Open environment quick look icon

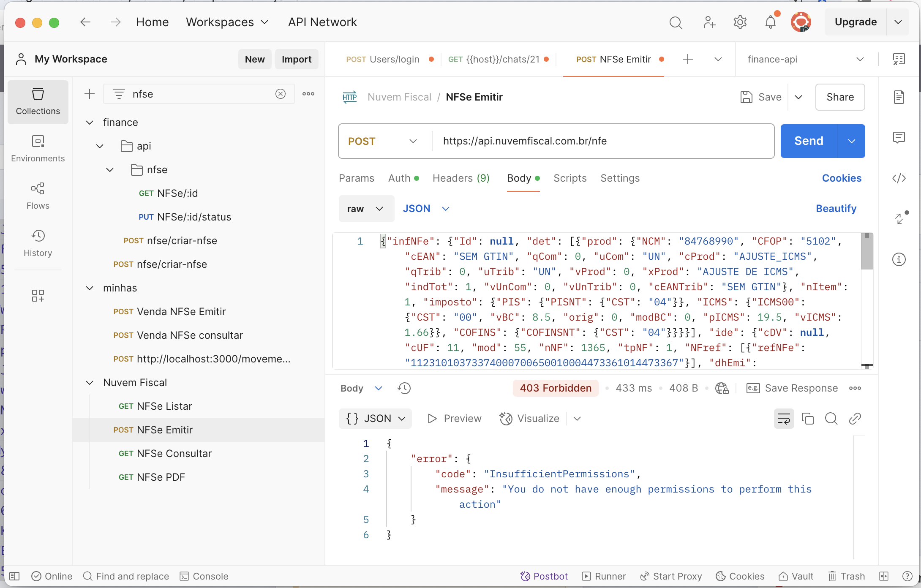[899, 59]
